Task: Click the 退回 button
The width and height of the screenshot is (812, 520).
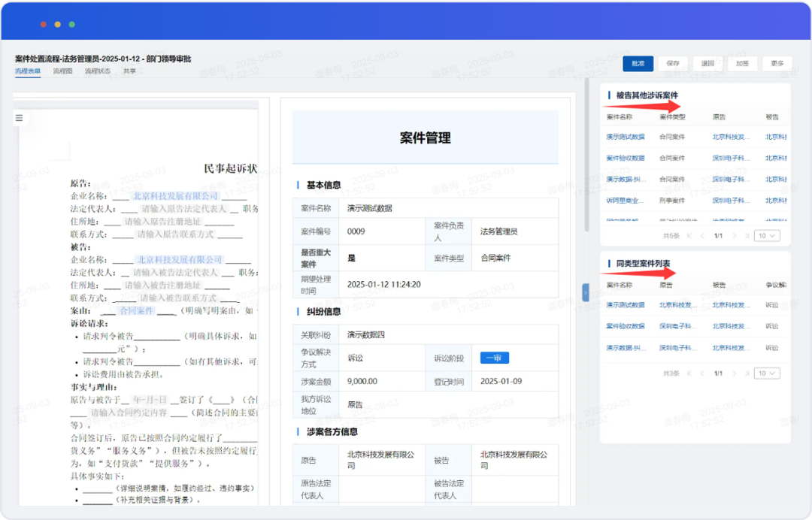Action: click(707, 64)
